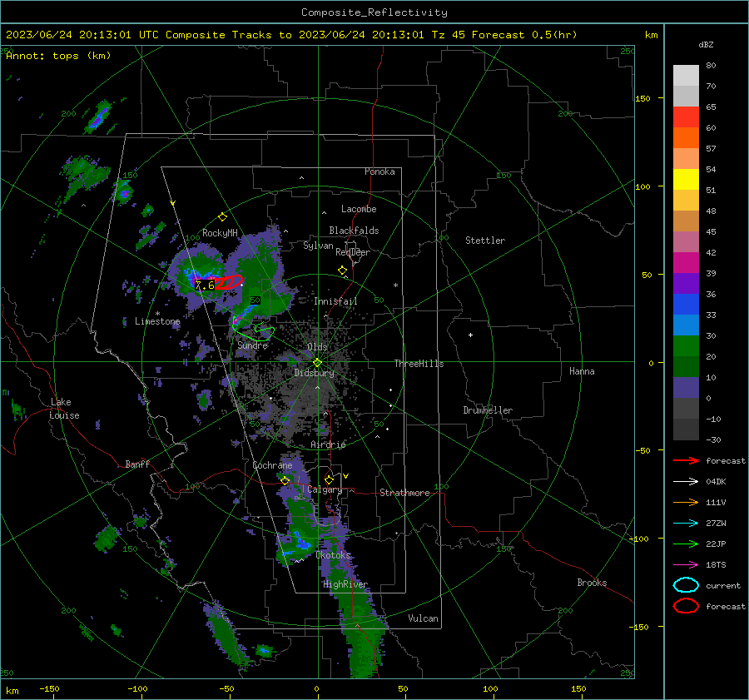Click the Composite_Reflectivity title
Viewport: 749px width, 700px height.
point(374,12)
